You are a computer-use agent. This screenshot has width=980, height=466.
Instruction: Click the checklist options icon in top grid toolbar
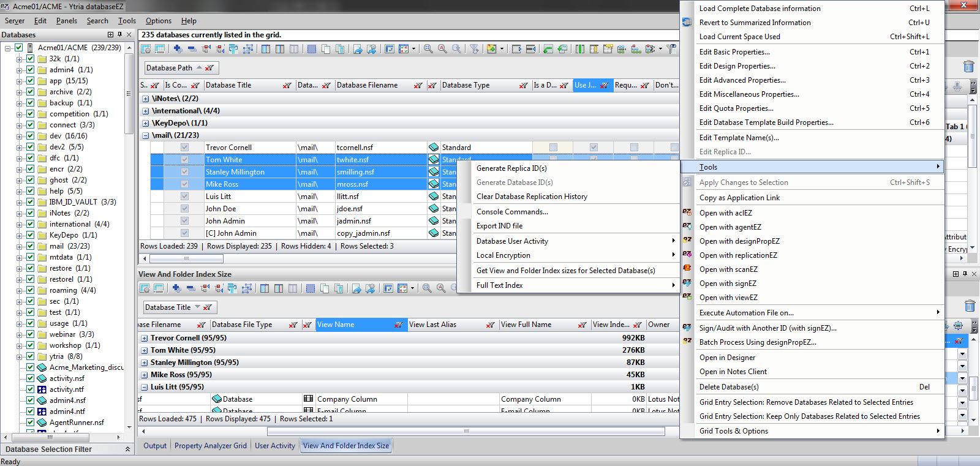[x=404, y=49]
